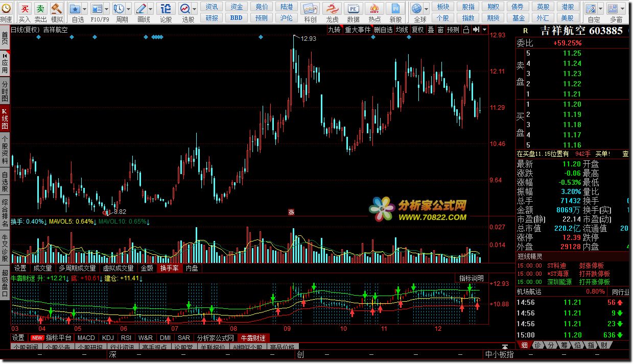Expand the 自定 dropdown arrow
This screenshot has width=634, height=364.
coord(600,9)
